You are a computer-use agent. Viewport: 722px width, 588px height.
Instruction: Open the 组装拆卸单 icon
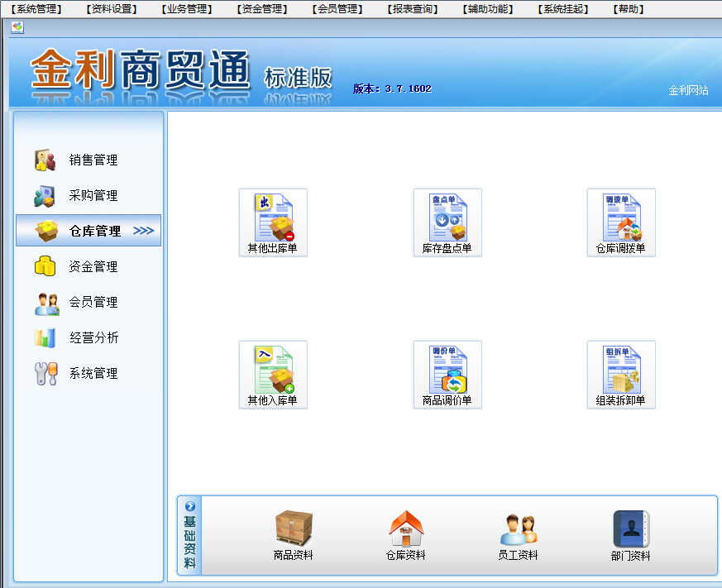621,375
